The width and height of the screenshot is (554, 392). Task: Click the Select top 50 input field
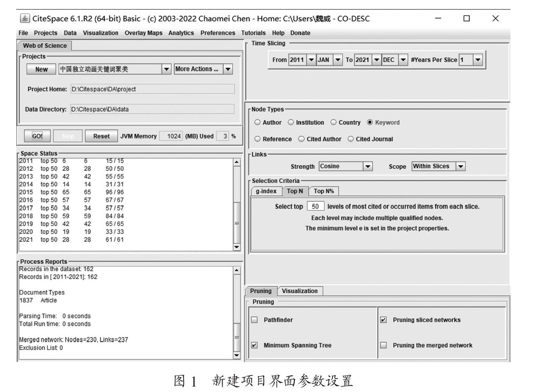click(315, 207)
